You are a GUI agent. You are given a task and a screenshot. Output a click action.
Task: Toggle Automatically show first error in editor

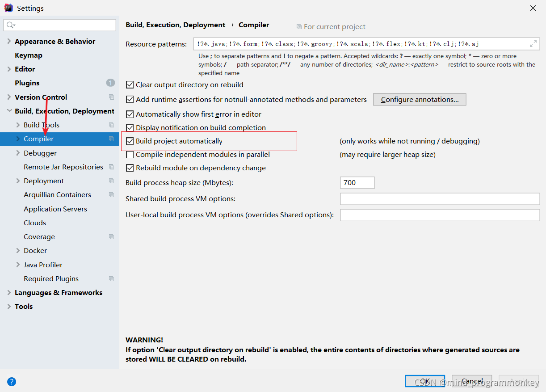tap(130, 114)
